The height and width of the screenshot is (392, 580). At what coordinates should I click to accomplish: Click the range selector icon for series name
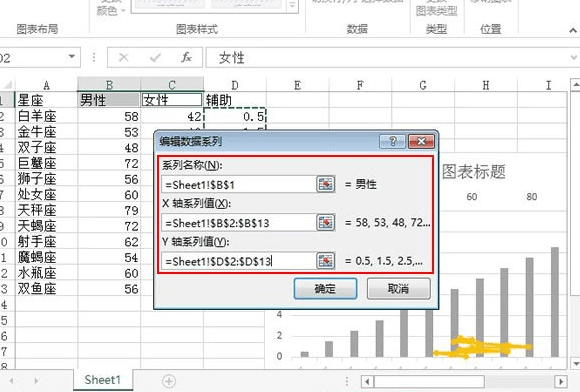point(326,184)
